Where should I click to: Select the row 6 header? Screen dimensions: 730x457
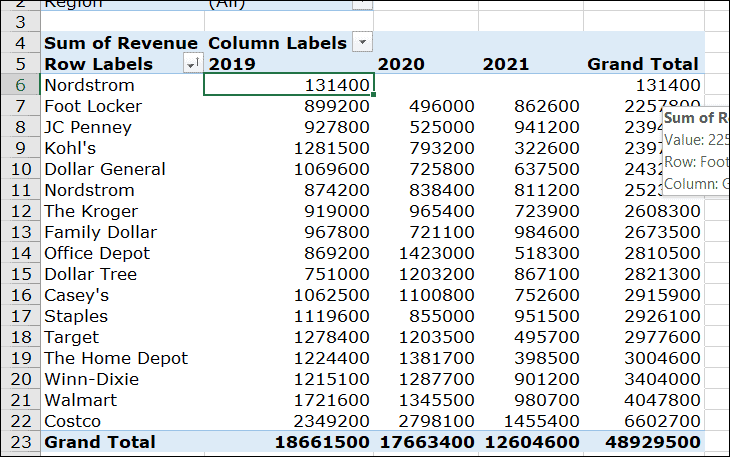click(20, 85)
